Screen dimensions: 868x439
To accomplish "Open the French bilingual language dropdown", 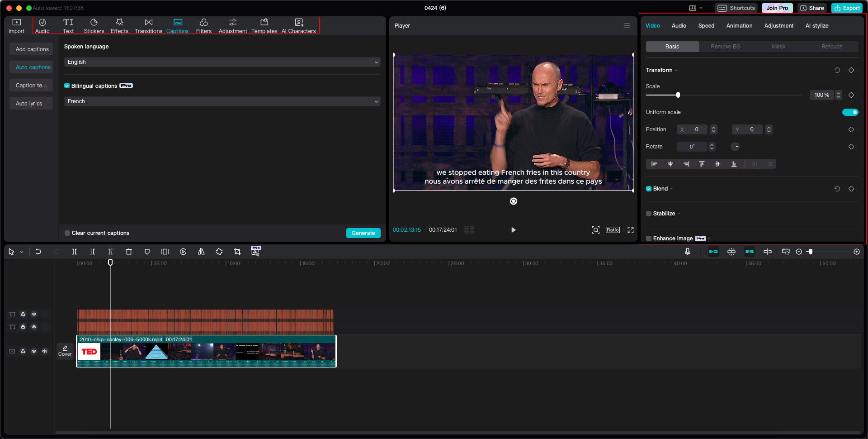I will pos(222,101).
